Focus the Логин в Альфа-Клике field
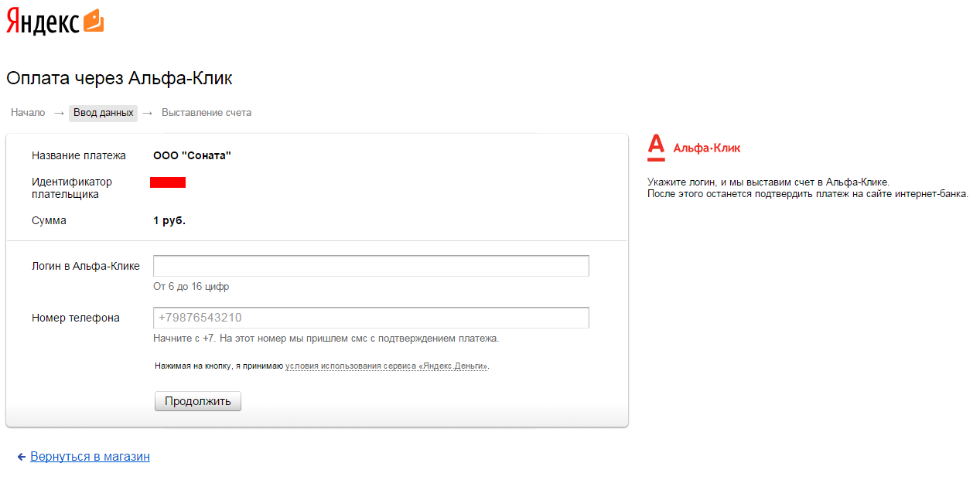Viewport: 980px width, 480px height. [x=371, y=266]
